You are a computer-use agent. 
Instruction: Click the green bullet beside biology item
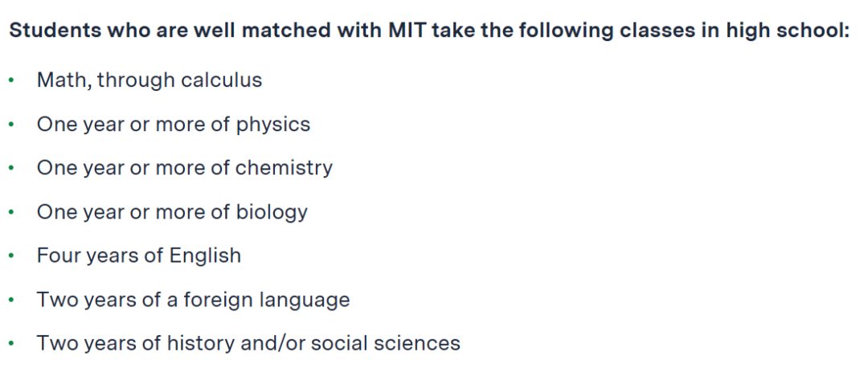tap(11, 212)
